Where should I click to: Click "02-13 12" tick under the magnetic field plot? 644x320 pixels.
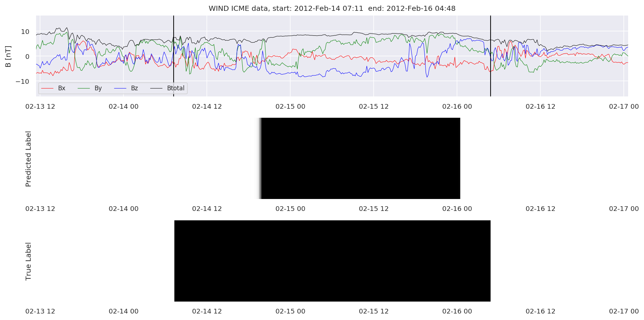40,107
